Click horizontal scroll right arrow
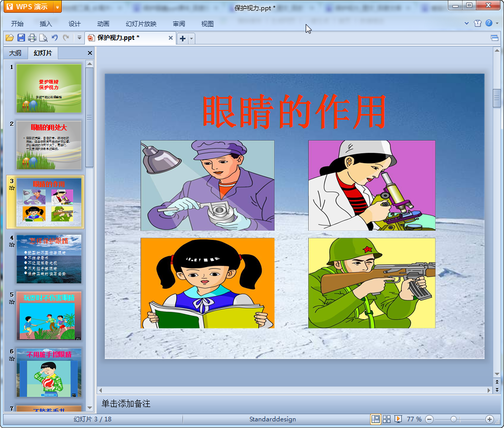The height and width of the screenshot is (428, 504). point(489,390)
